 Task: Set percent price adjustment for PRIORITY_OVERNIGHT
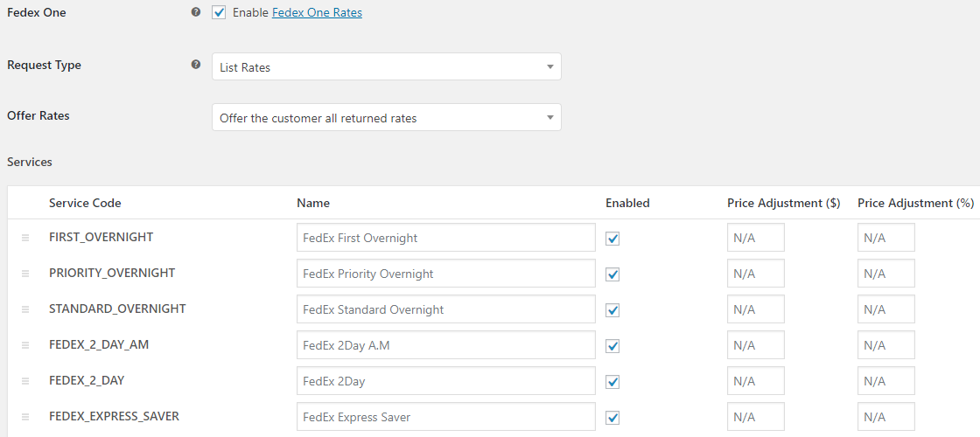[x=886, y=274]
